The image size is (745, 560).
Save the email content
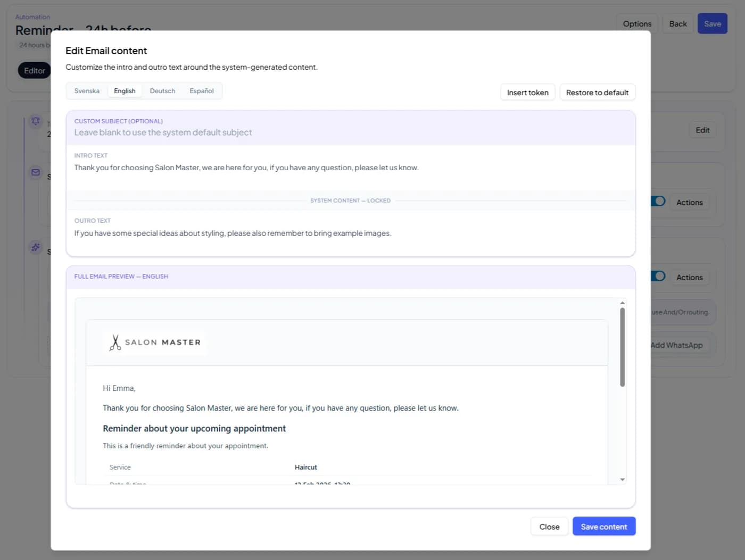pyautogui.click(x=604, y=526)
